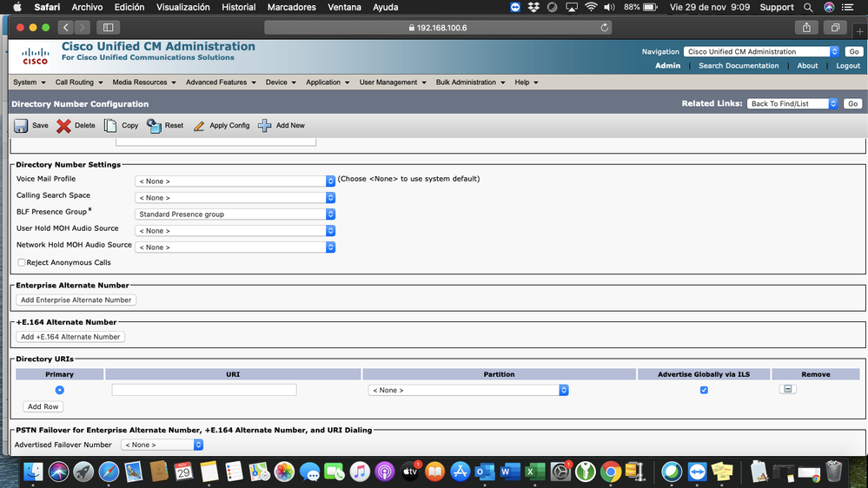This screenshot has width=868, height=488.
Task: Toggle the Safari sidebar button
Action: [109, 27]
